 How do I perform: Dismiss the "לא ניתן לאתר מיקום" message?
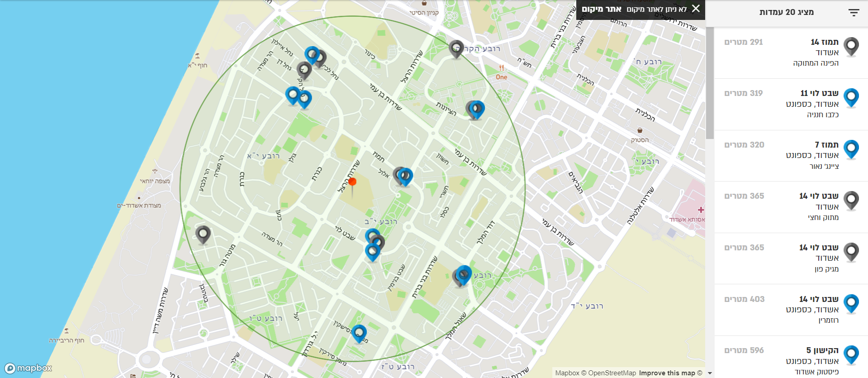(696, 9)
